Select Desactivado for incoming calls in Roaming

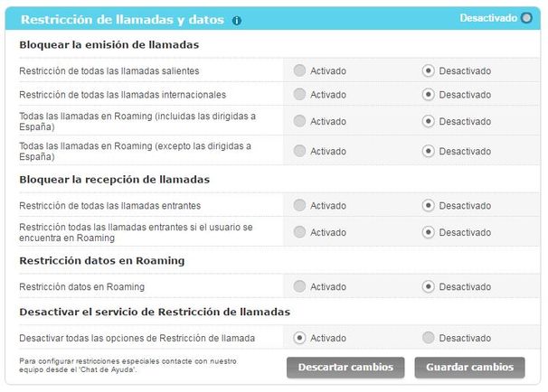tap(428, 232)
